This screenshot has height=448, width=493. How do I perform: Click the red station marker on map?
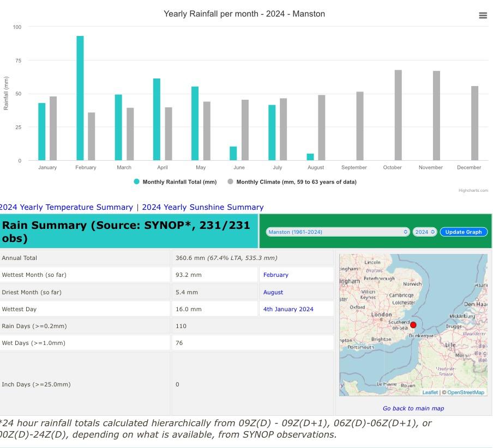coord(413,325)
